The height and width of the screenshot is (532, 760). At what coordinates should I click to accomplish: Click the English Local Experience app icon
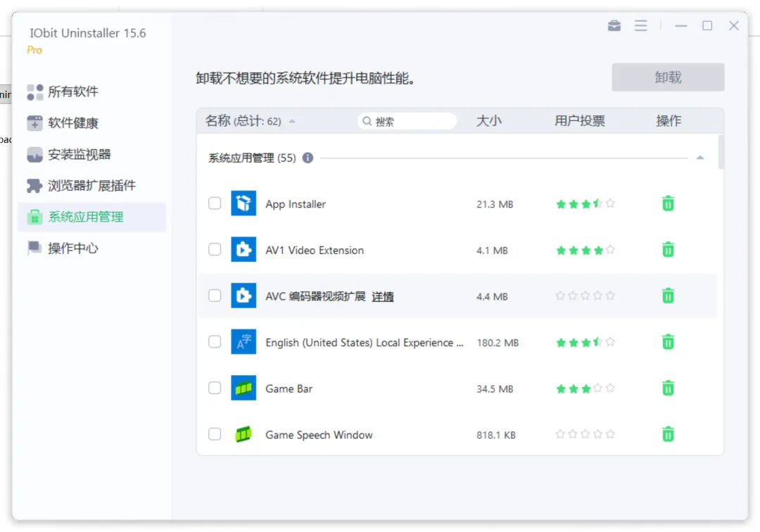pos(243,342)
